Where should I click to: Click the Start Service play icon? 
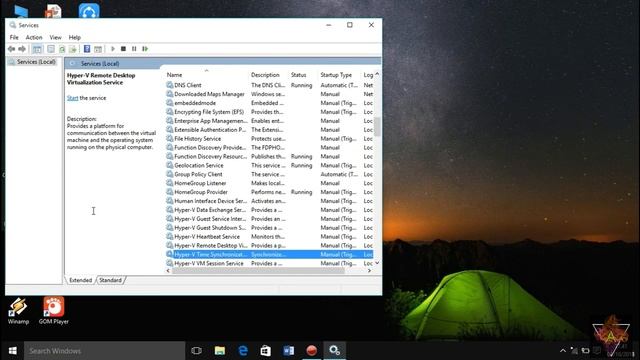113,49
